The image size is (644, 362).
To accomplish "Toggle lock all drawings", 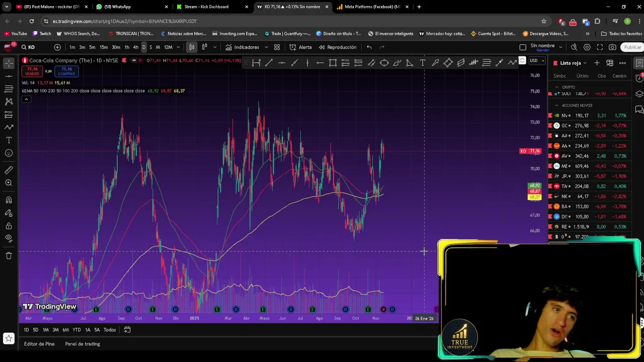I will tap(9, 226).
